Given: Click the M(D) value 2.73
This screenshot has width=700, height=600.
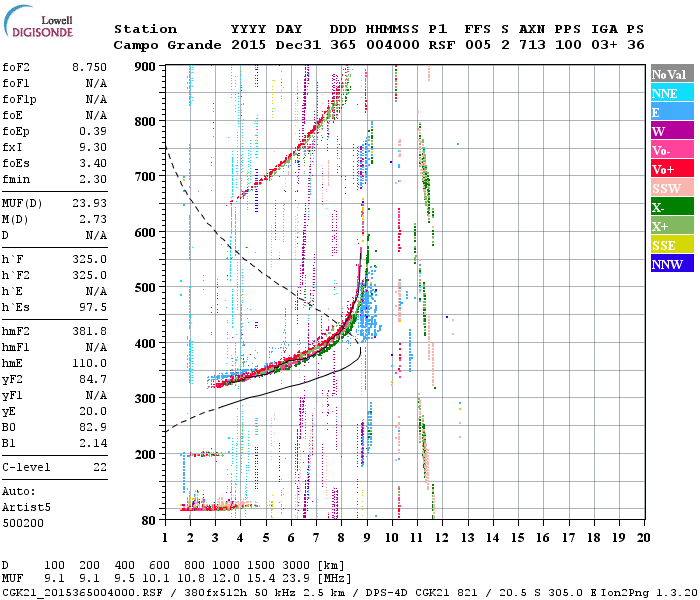Looking at the screenshot, I should 93,220.
